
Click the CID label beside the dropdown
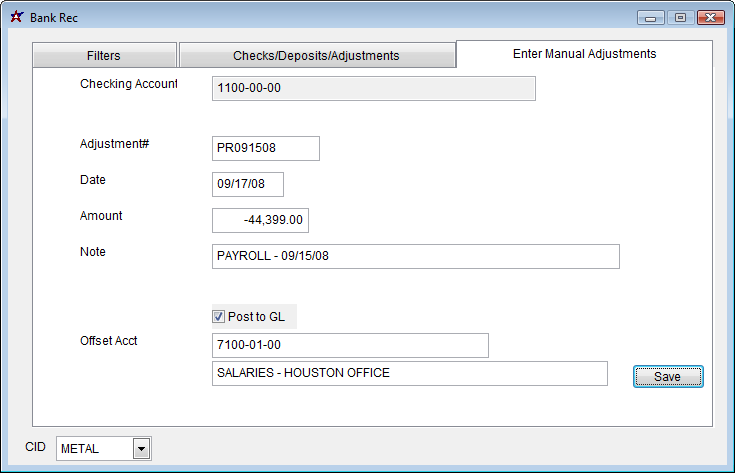click(36, 447)
